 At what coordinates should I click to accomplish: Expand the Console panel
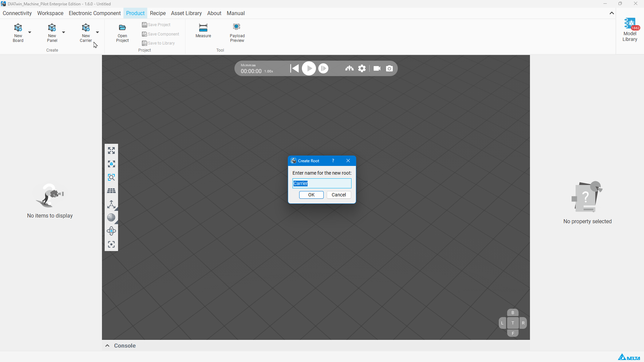tap(107, 346)
